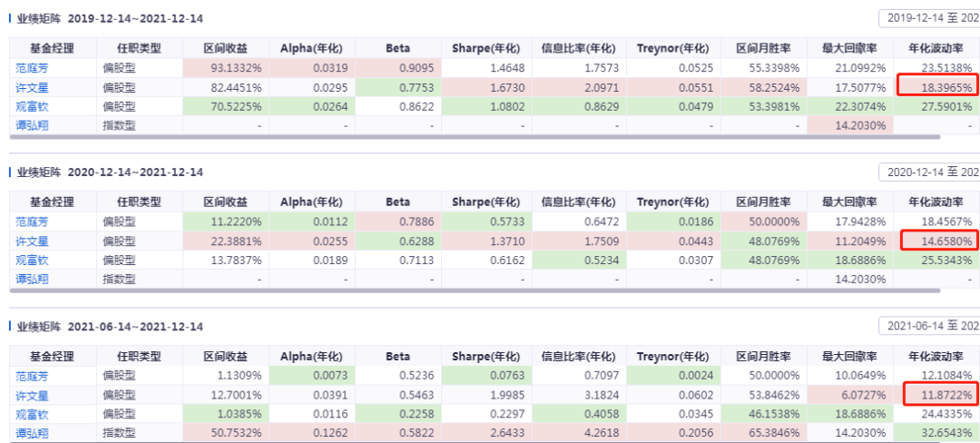Select the 0.1262 Alpha cell

click(x=312, y=434)
